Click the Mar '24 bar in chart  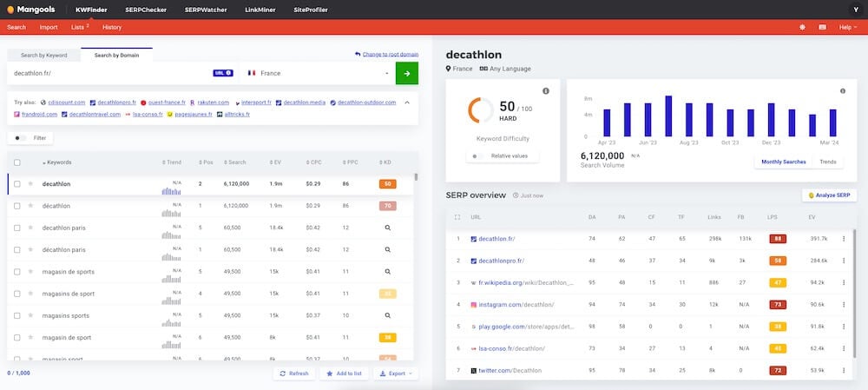(832, 122)
